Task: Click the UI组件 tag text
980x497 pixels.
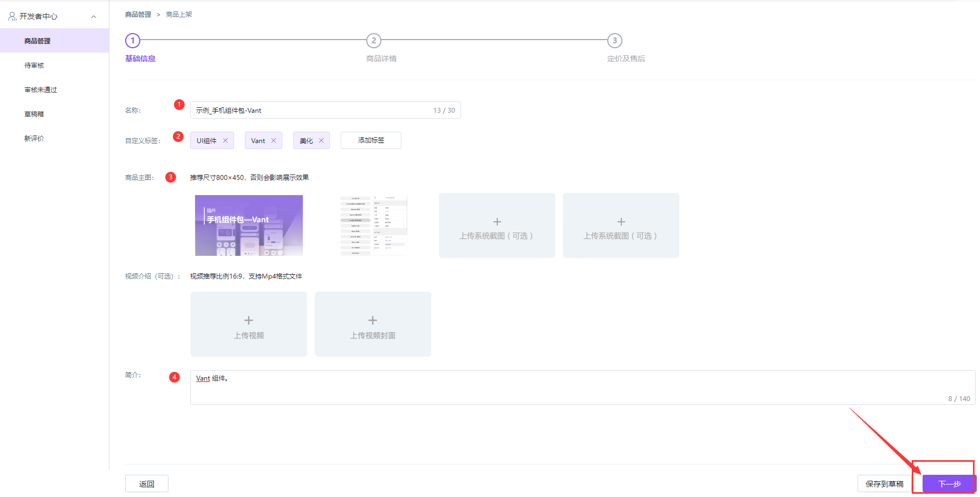Action: point(206,140)
